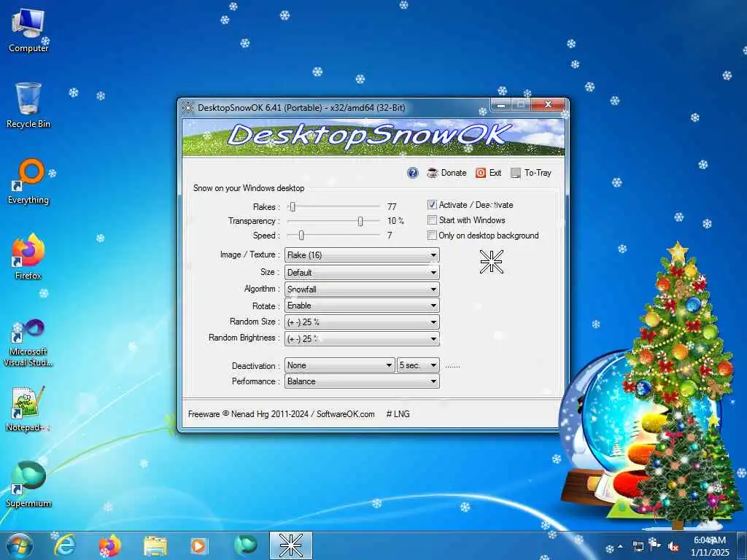Click the Freeware SoftwareOK.com footer link

pos(281,414)
